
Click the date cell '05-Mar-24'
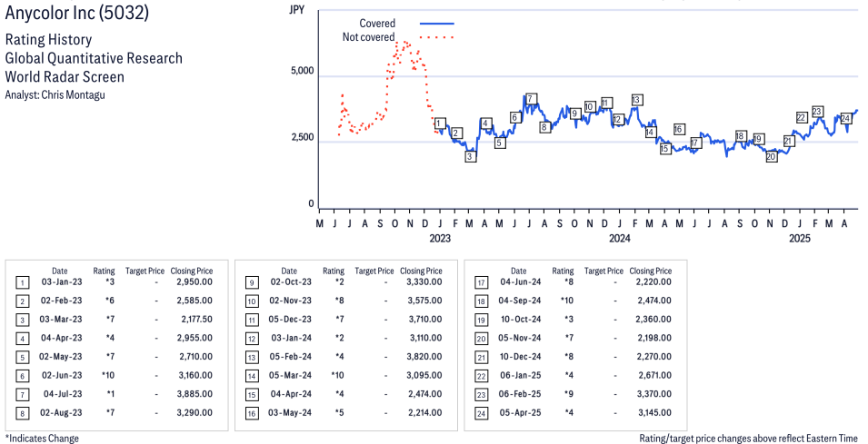tap(291, 375)
